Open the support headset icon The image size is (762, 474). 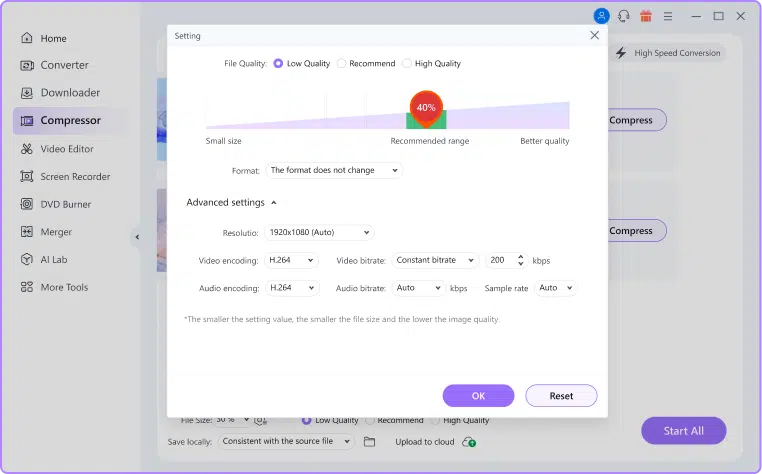pyautogui.click(x=623, y=16)
